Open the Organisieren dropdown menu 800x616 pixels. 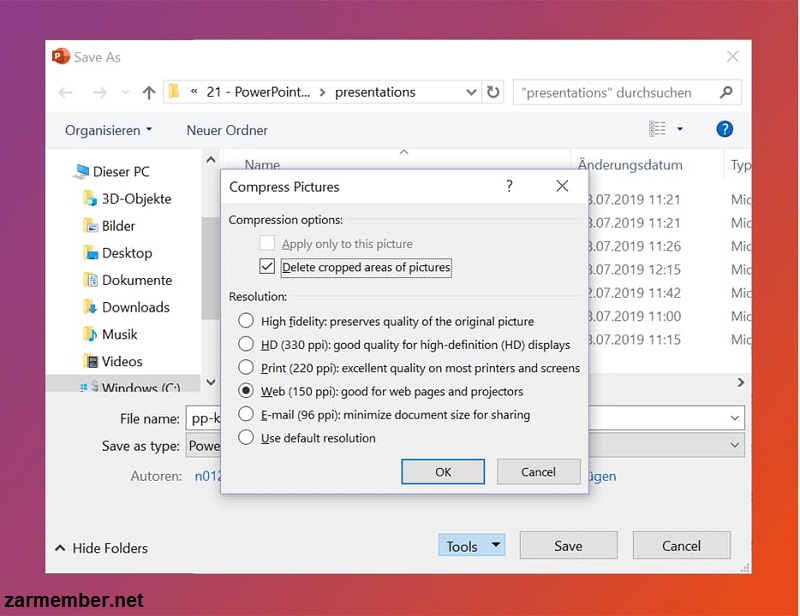click(x=109, y=130)
